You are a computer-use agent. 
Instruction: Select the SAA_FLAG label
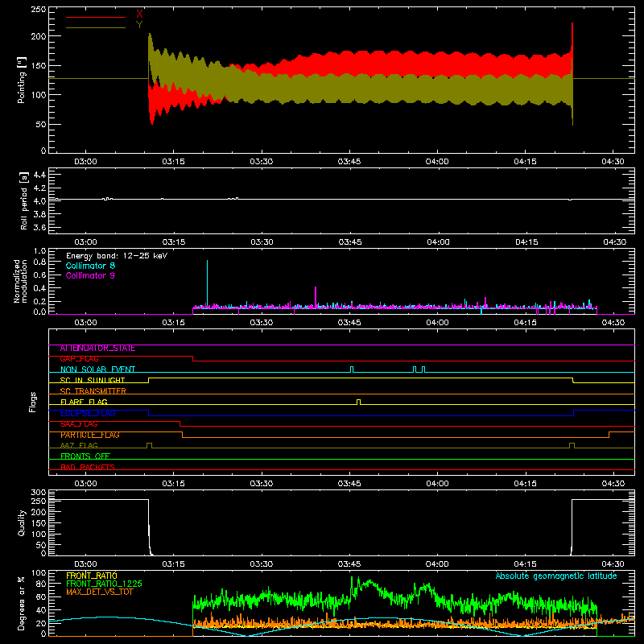click(79, 424)
